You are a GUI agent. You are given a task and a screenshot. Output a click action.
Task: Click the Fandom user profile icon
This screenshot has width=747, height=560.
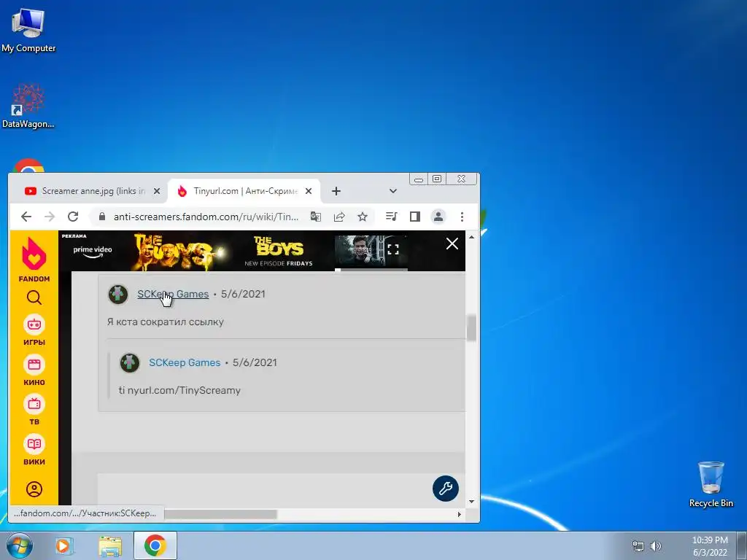(x=34, y=489)
